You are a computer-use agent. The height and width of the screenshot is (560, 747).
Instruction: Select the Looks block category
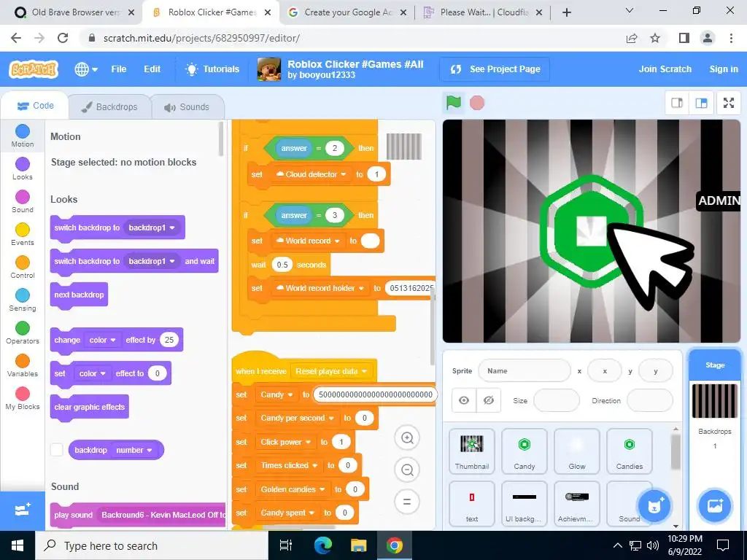tap(23, 168)
